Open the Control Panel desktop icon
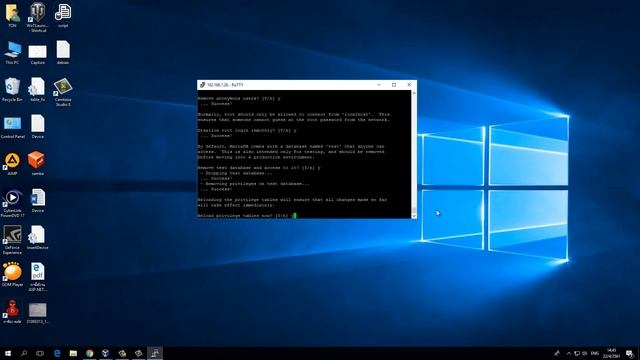The image size is (640, 360). pos(12,128)
